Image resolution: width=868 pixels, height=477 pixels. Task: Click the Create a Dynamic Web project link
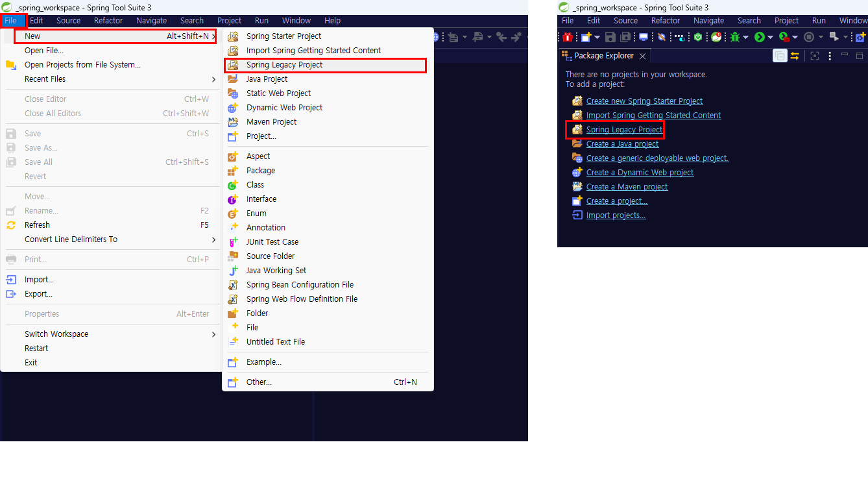click(x=640, y=173)
